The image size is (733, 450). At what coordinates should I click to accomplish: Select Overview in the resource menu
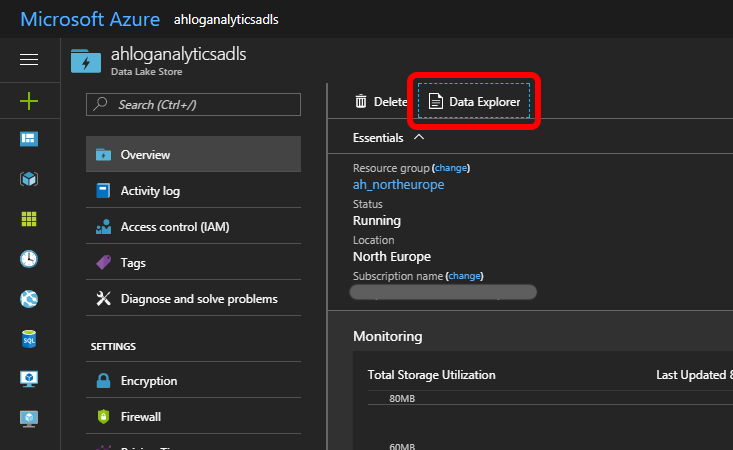193,154
